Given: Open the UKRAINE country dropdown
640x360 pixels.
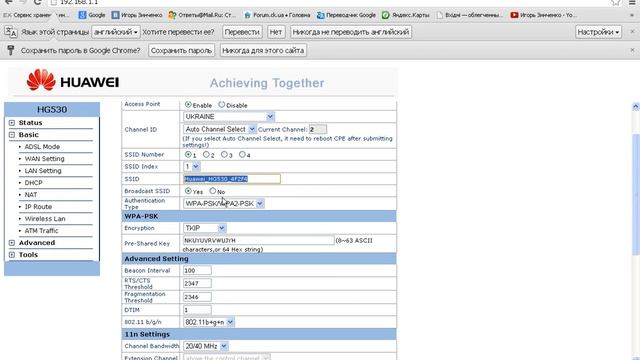Looking at the screenshot, I should pyautogui.click(x=229, y=117).
